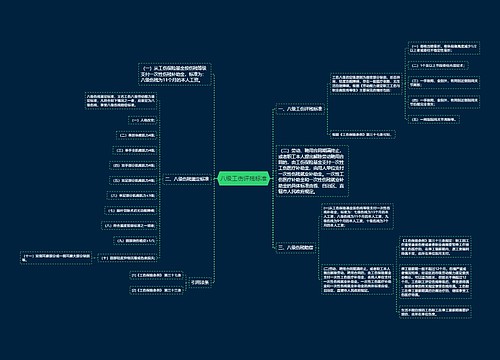The height and width of the screenshot is (360, 500).
Task: Open branch node 三、八级伤残赔偿
Action: [x=296, y=248]
